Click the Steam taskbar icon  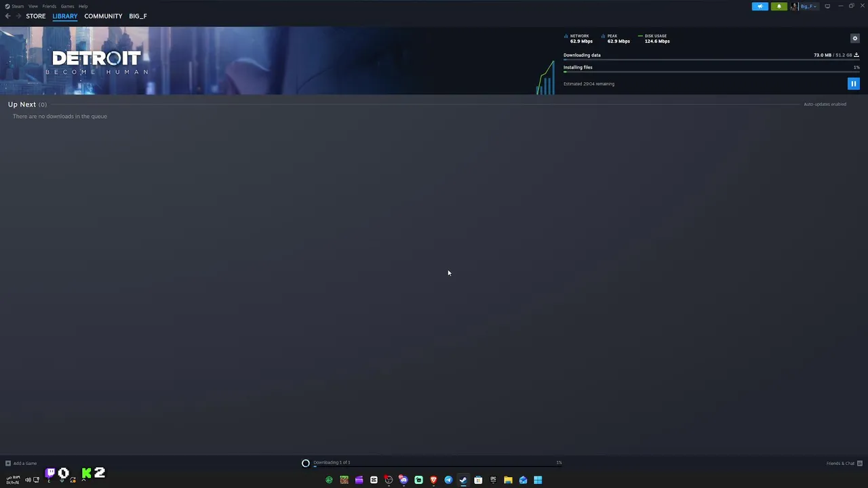(463, 480)
